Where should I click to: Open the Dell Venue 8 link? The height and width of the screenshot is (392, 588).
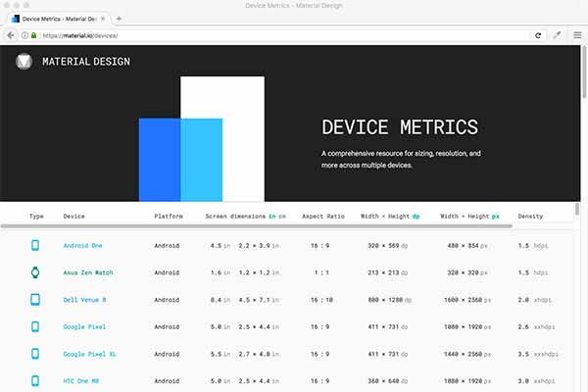pyautogui.click(x=84, y=300)
